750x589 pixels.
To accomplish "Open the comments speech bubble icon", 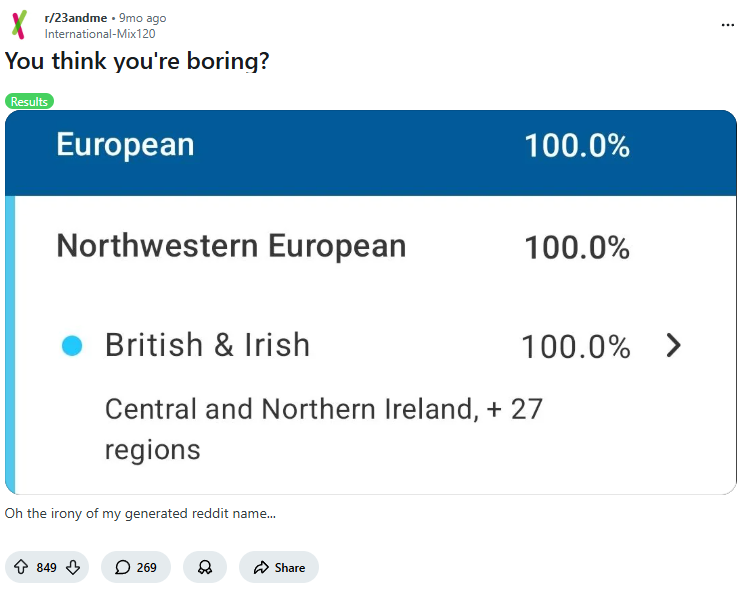I will point(122,567).
